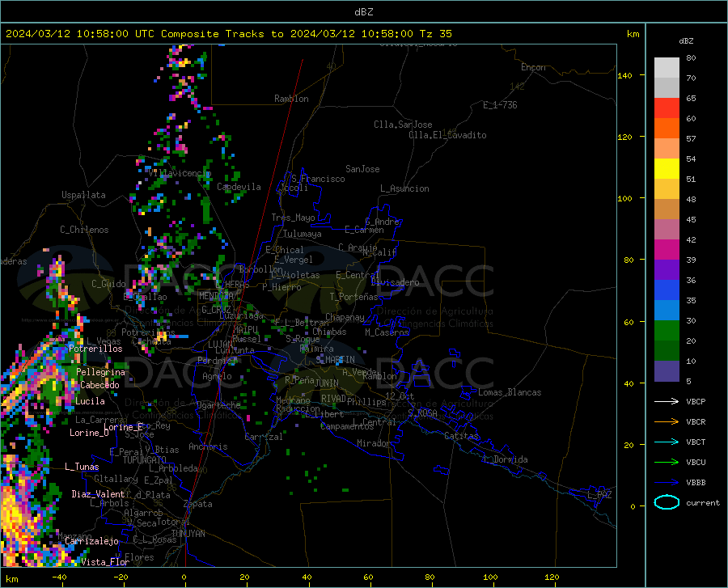Click the cyan VBCT arrow legend icon

667,442
